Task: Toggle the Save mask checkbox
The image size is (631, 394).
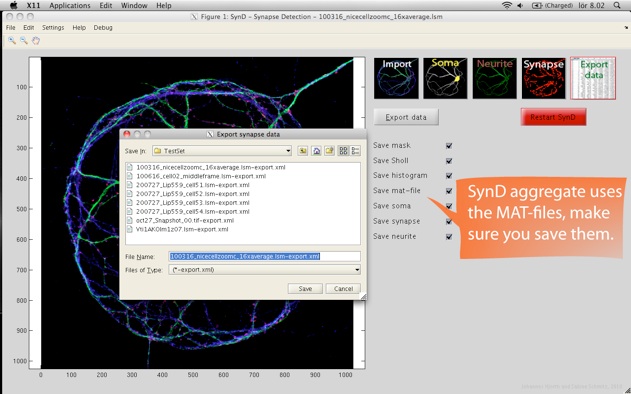Action: (449, 146)
